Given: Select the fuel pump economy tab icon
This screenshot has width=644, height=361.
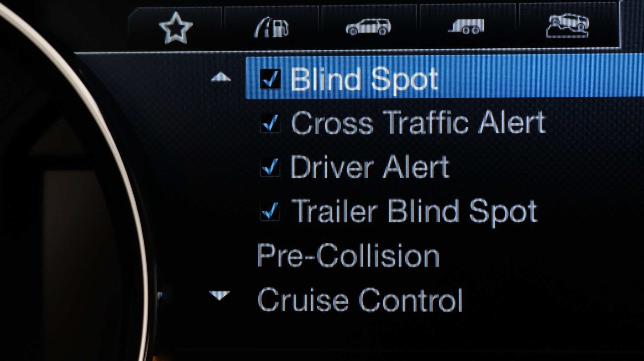Looking at the screenshot, I should 272,27.
